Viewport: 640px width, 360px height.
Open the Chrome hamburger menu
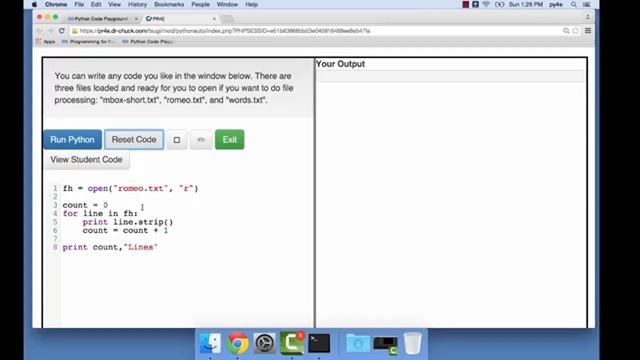coord(588,31)
